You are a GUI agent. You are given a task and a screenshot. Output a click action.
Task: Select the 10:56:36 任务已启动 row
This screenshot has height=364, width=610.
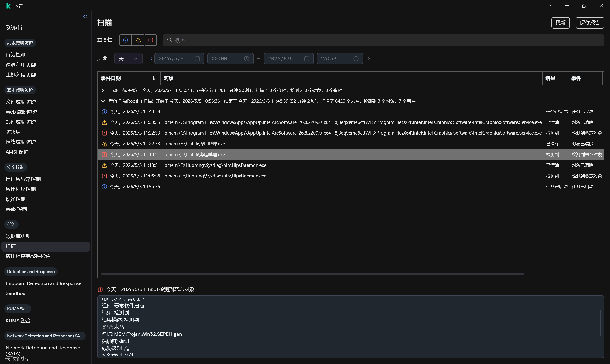351,187
